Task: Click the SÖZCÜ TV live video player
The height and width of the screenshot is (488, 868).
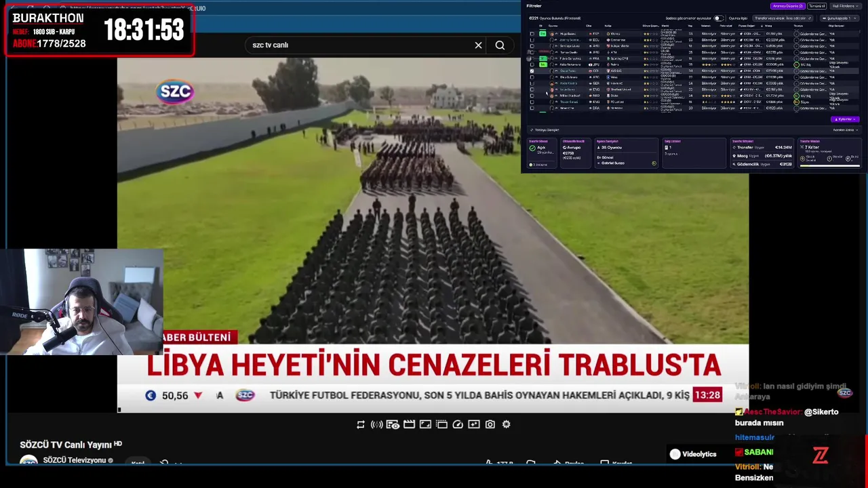Action: [x=433, y=235]
